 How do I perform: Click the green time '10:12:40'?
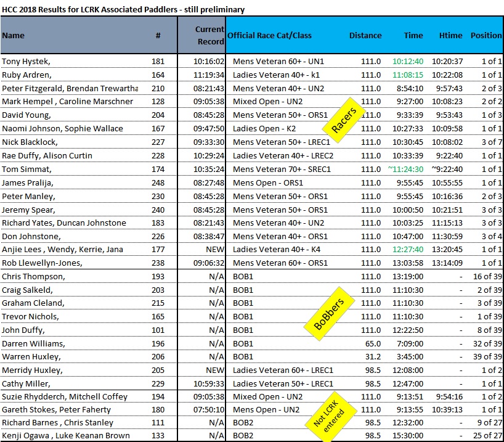tap(408, 61)
